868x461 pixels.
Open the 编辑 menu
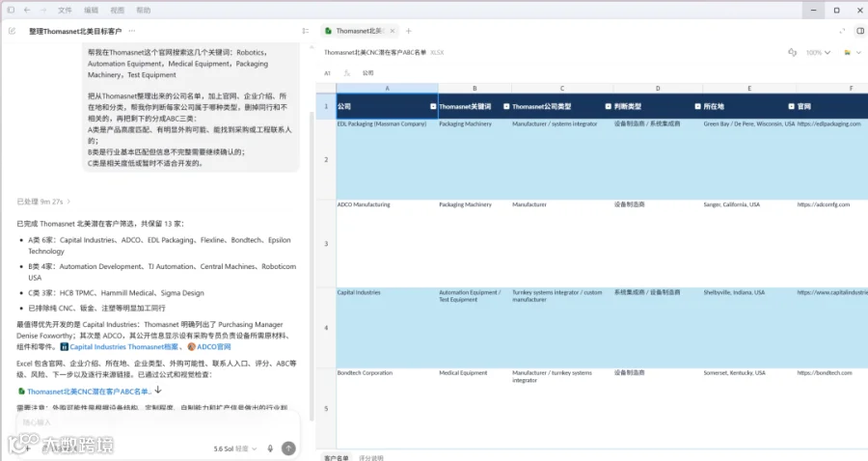pyautogui.click(x=91, y=10)
